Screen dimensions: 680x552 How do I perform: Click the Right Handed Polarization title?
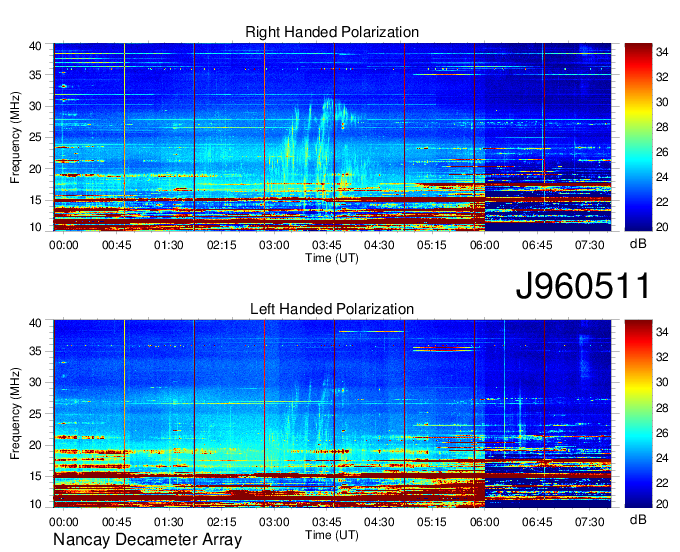332,32
